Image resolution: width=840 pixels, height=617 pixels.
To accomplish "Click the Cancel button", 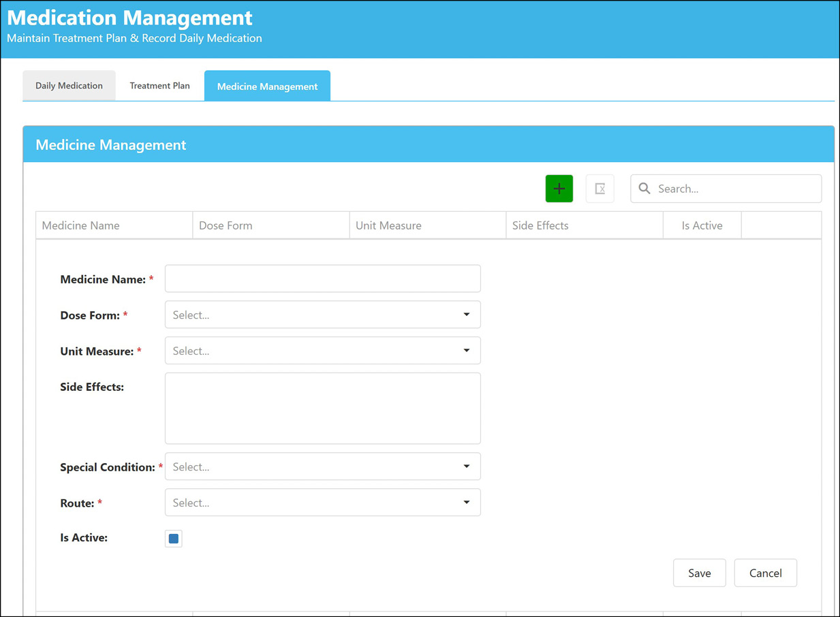I will tap(765, 573).
